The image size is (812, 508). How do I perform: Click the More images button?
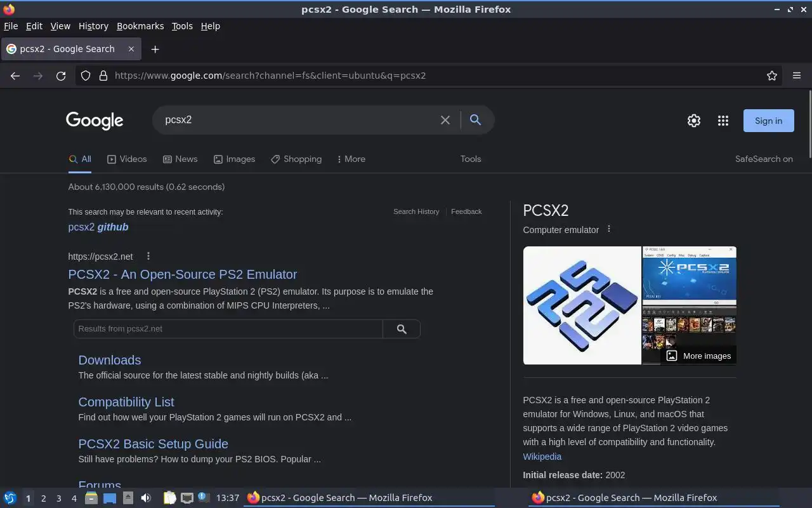click(x=698, y=356)
